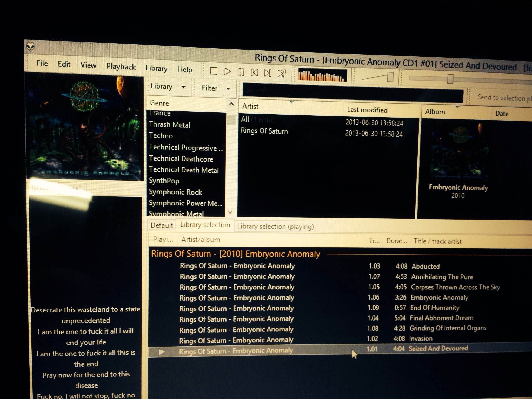Screen dimensions: 532x399
Task: Open the Filter dropdown
Action: [x=216, y=88]
